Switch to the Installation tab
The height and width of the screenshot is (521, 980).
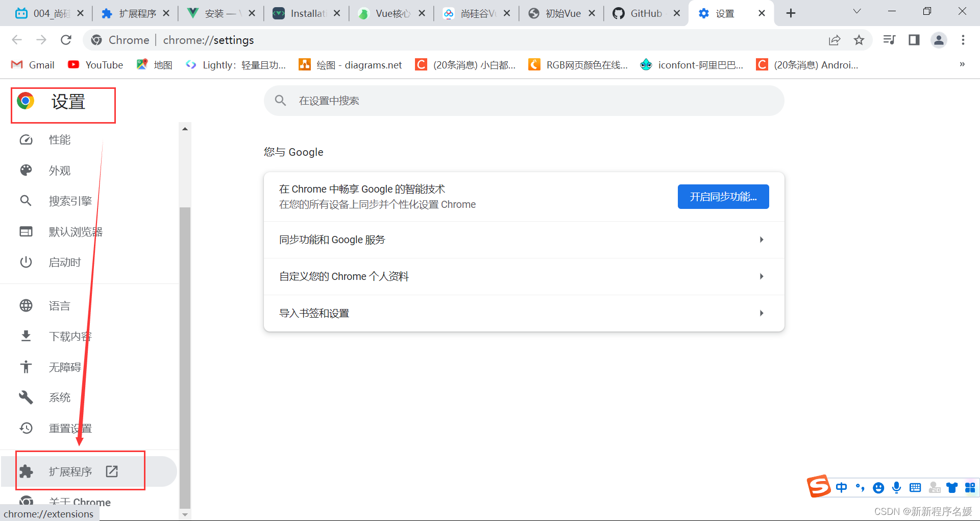click(306, 13)
